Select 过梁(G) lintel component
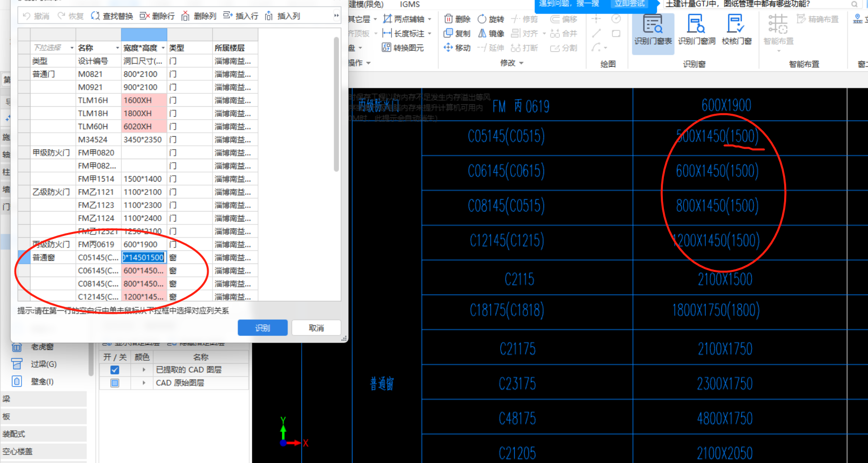 (x=34, y=364)
